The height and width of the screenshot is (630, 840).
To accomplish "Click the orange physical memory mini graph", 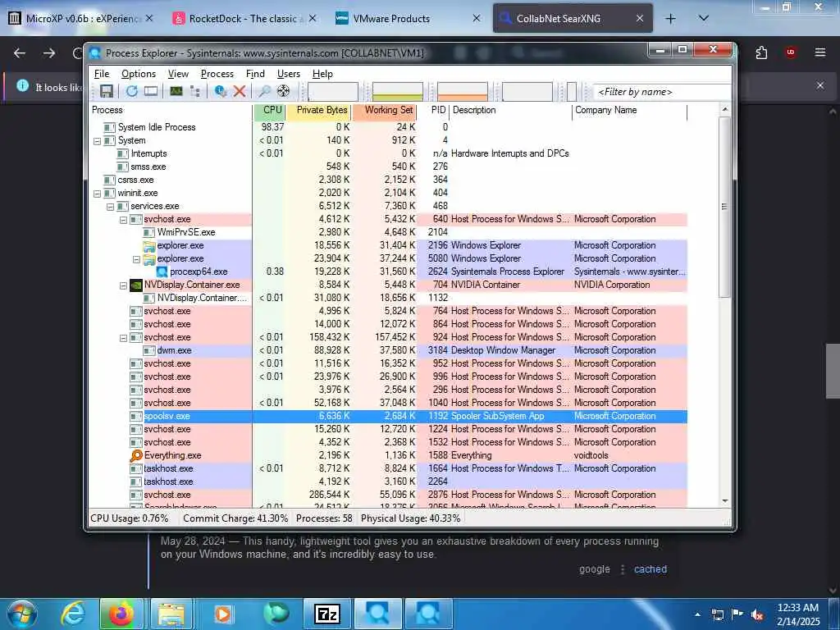I will click(463, 92).
